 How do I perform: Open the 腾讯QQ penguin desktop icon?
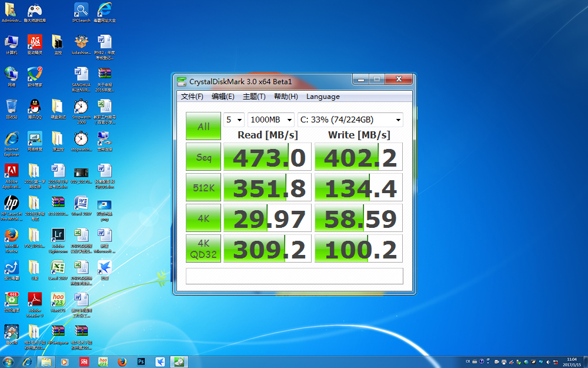(x=35, y=107)
